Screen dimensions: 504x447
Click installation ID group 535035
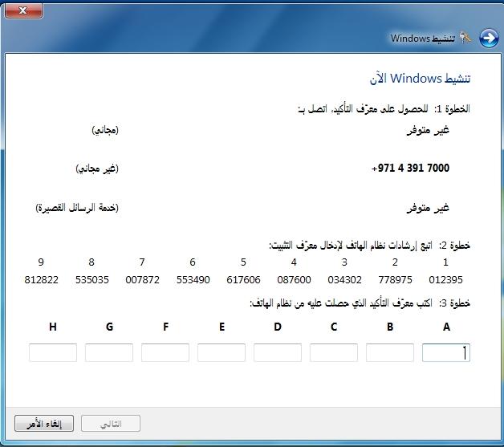tap(92, 279)
